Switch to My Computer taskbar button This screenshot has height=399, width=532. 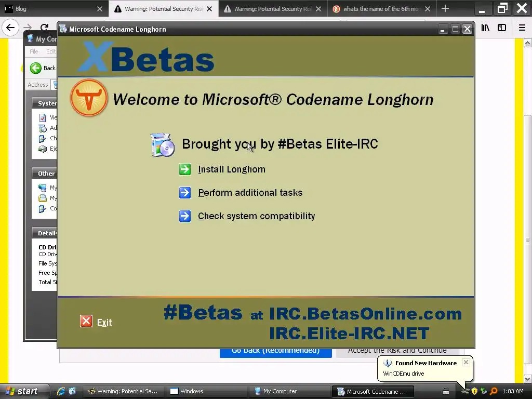point(289,391)
